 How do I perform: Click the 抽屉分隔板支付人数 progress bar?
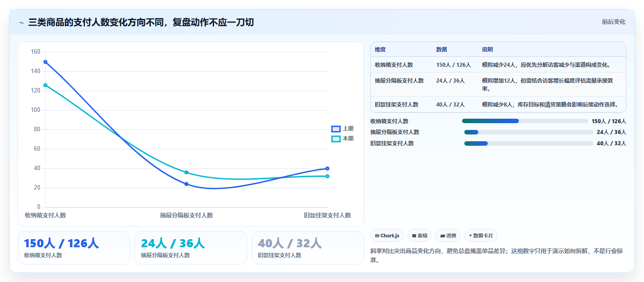(x=528, y=132)
